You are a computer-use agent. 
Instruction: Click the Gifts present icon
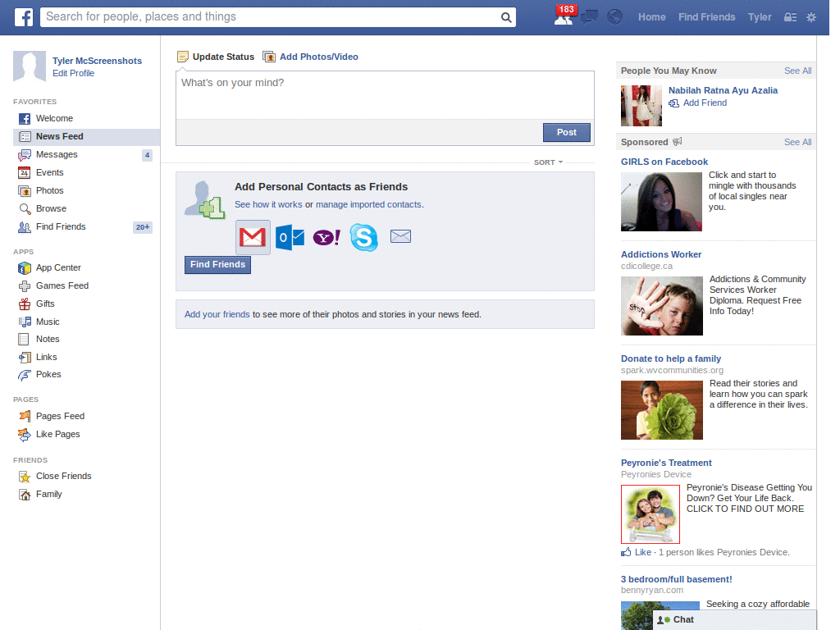pyautogui.click(x=24, y=304)
